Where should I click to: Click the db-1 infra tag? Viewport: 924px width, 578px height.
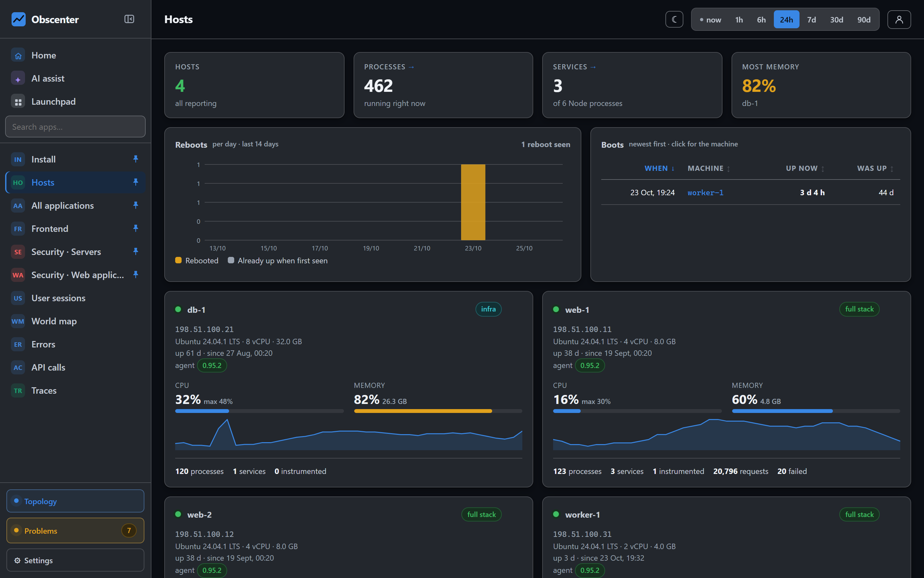pyautogui.click(x=488, y=309)
